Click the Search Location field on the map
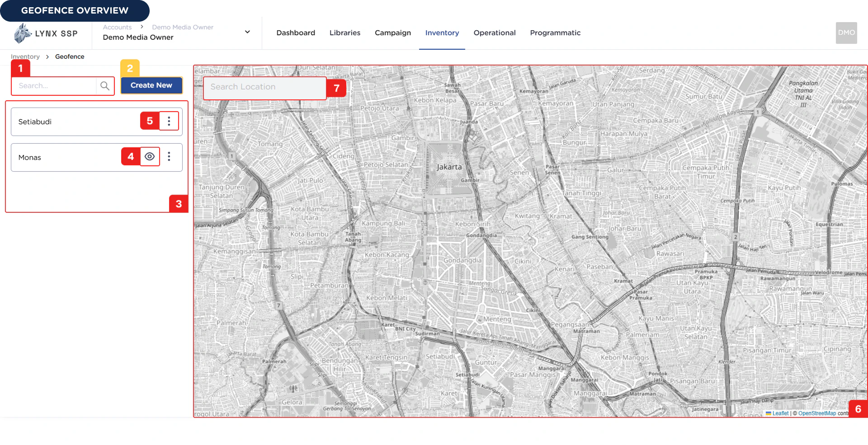 (x=264, y=87)
